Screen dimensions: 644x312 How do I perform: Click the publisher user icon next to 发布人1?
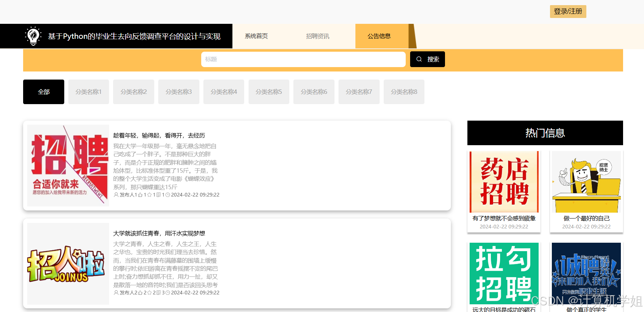pyautogui.click(x=116, y=195)
